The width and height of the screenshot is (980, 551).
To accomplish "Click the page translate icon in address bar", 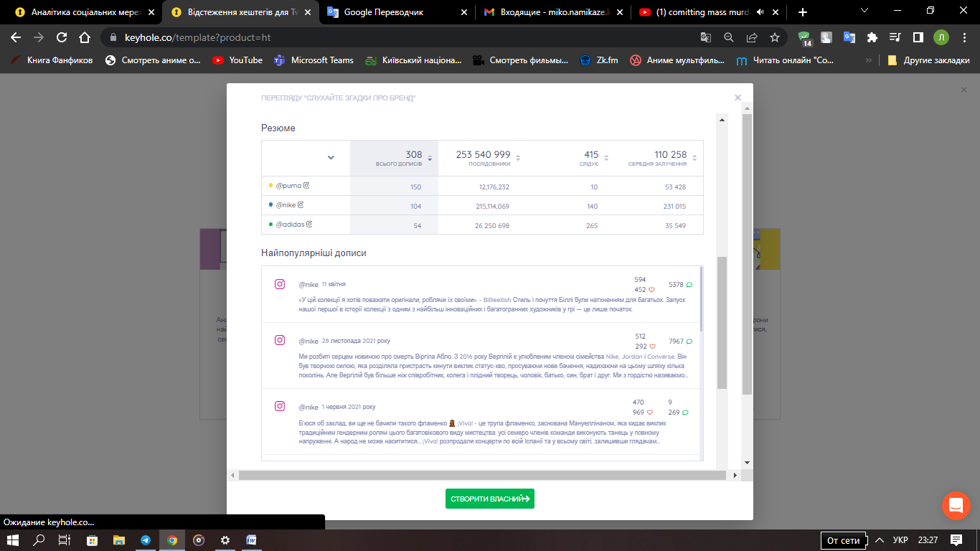I will click(706, 37).
